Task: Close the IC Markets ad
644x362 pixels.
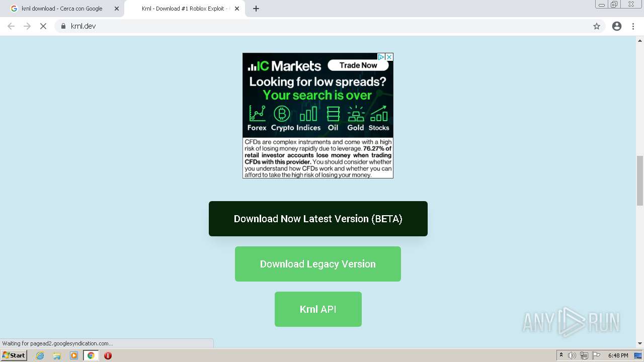Action: click(x=389, y=57)
